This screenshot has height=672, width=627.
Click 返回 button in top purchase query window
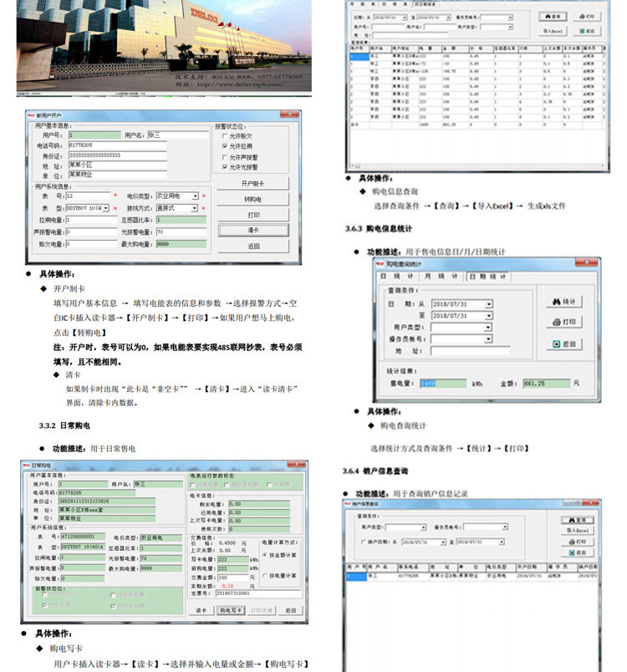(x=587, y=31)
